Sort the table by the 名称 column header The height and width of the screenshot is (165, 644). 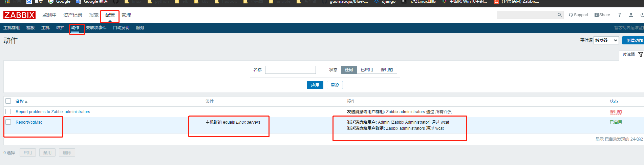point(20,101)
